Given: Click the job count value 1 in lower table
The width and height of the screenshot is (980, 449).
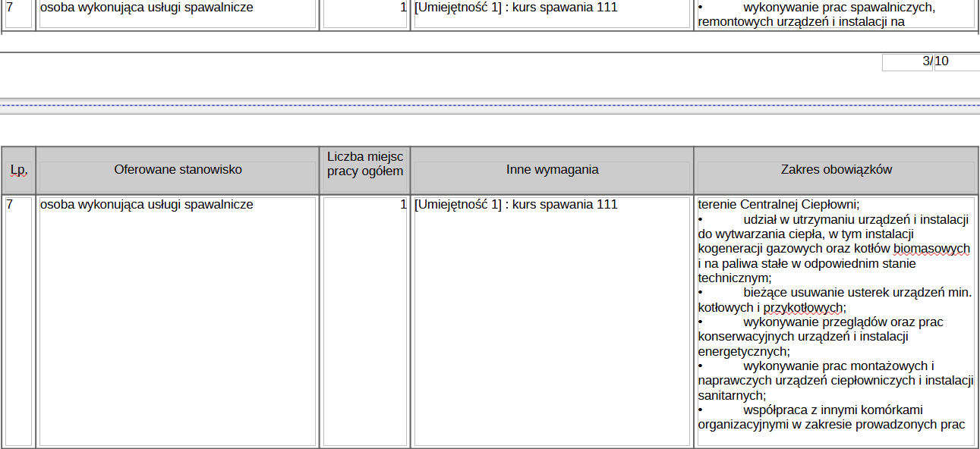Looking at the screenshot, I should click(x=403, y=205).
